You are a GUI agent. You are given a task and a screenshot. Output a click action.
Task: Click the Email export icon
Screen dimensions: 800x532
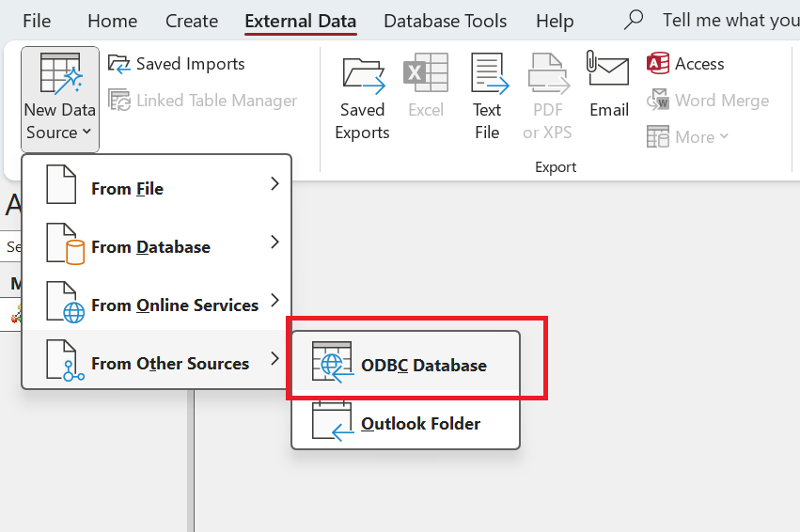[608, 70]
